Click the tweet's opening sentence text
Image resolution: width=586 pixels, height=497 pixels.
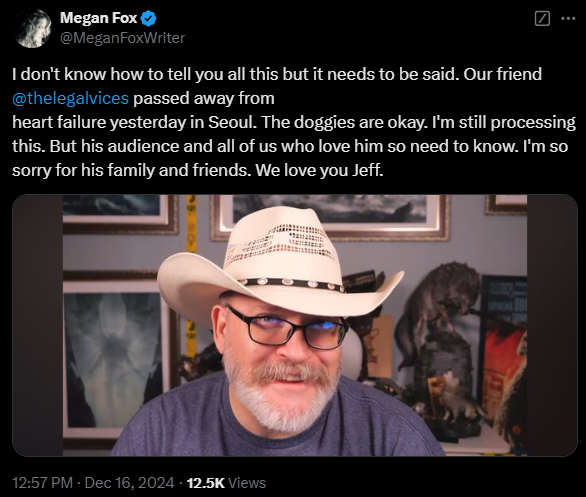coord(236,74)
